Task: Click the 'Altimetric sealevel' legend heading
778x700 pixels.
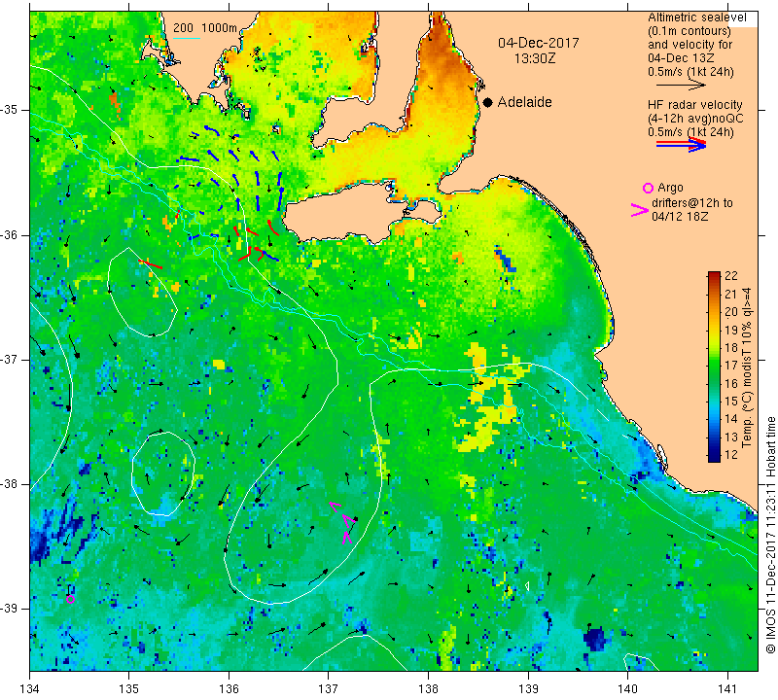Action: coord(696,17)
